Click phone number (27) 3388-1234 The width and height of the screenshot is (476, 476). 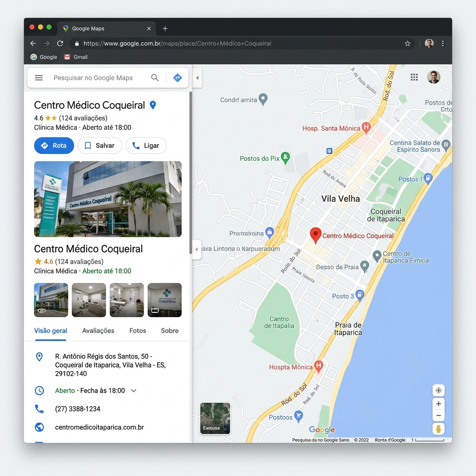point(78,409)
